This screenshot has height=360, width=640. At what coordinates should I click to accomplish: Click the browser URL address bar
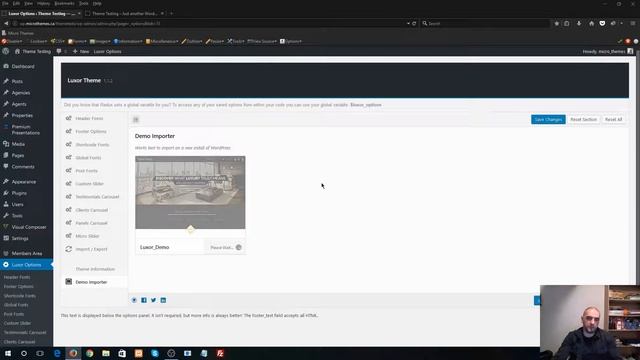pyautogui.click(x=208, y=23)
